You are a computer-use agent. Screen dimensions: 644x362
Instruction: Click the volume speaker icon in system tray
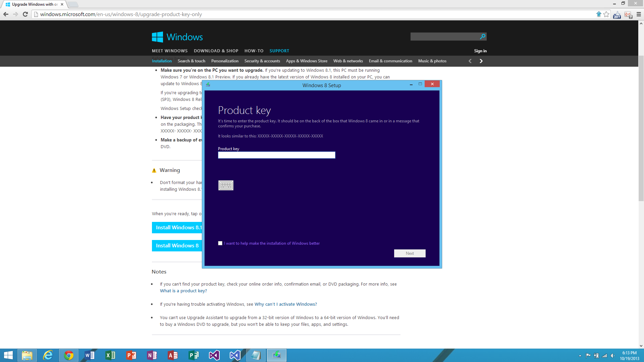612,356
